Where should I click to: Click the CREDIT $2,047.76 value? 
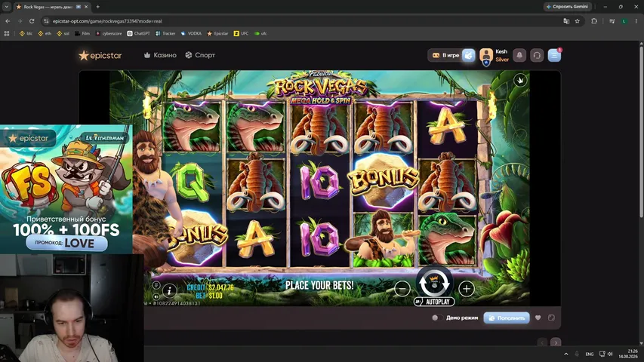(x=221, y=287)
